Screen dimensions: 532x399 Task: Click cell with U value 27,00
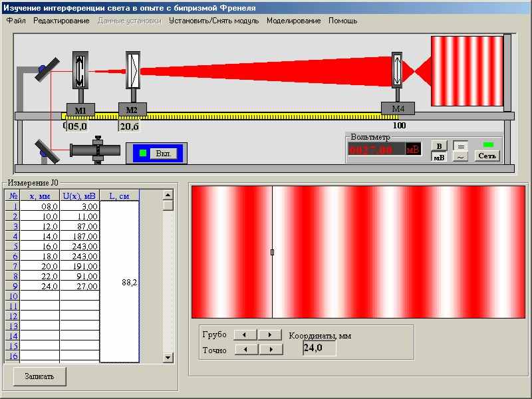coord(80,286)
